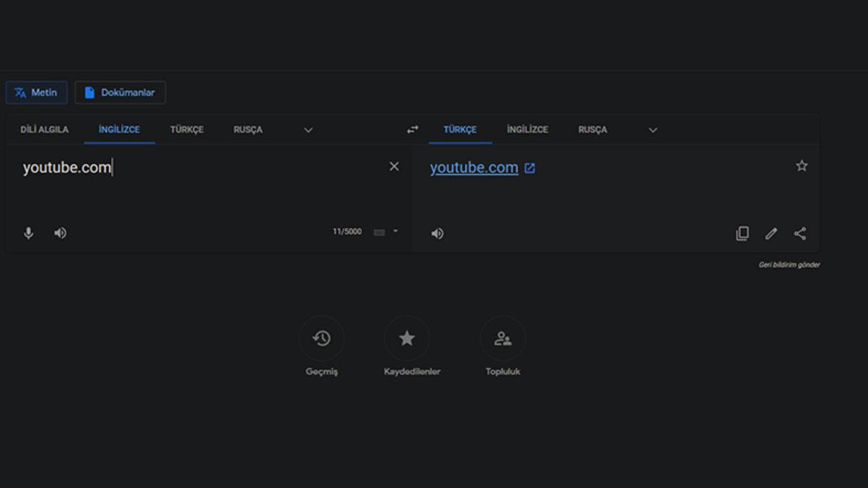
Task: Click the pencil icon to suggest an edit
Action: pos(771,234)
